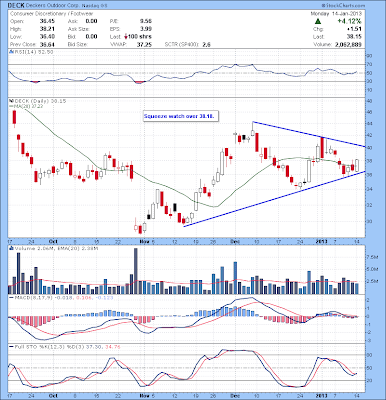Click the Full STO line legend marker
This screenshot has height=400, width=386.
point(11,347)
